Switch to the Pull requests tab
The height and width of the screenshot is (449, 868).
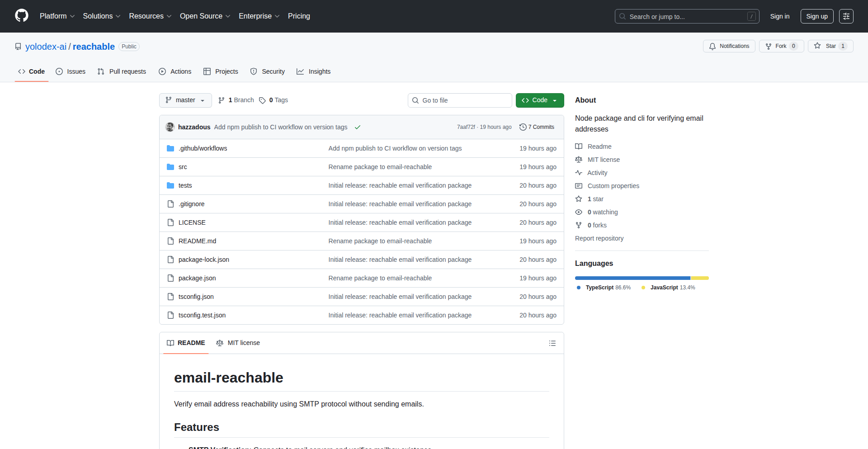tap(121, 71)
